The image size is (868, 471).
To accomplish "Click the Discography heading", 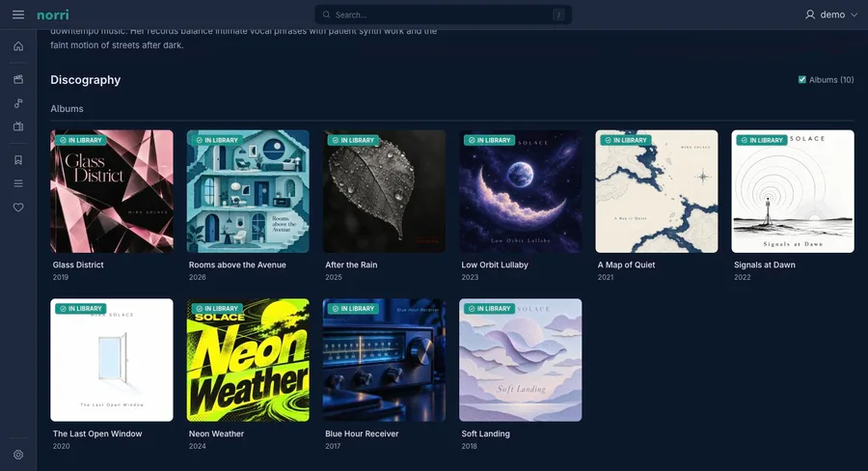I will (x=85, y=80).
